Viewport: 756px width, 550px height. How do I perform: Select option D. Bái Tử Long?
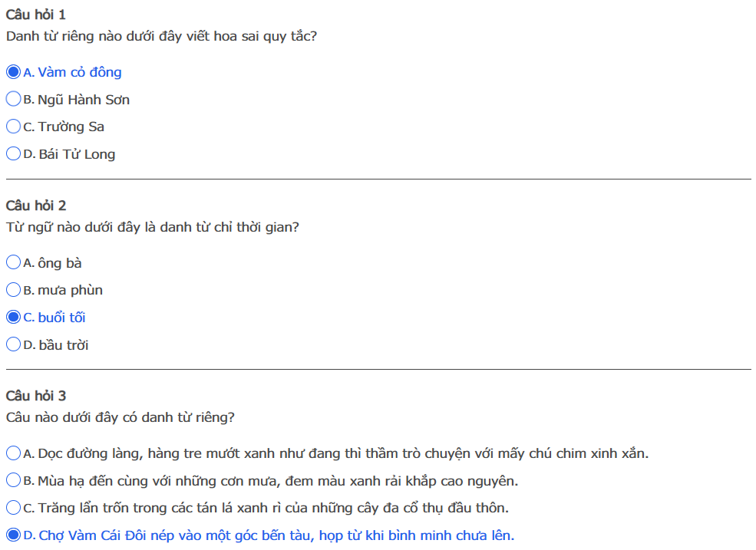13,154
